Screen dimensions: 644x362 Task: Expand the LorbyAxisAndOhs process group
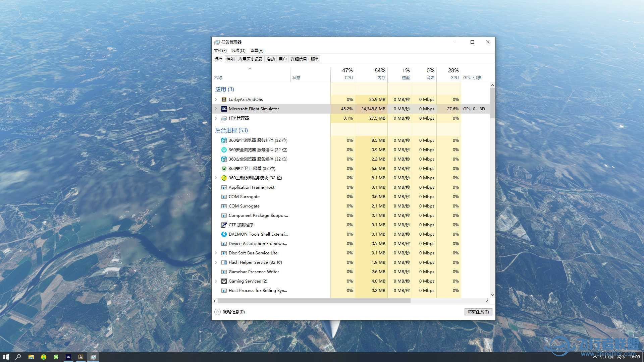pyautogui.click(x=216, y=100)
